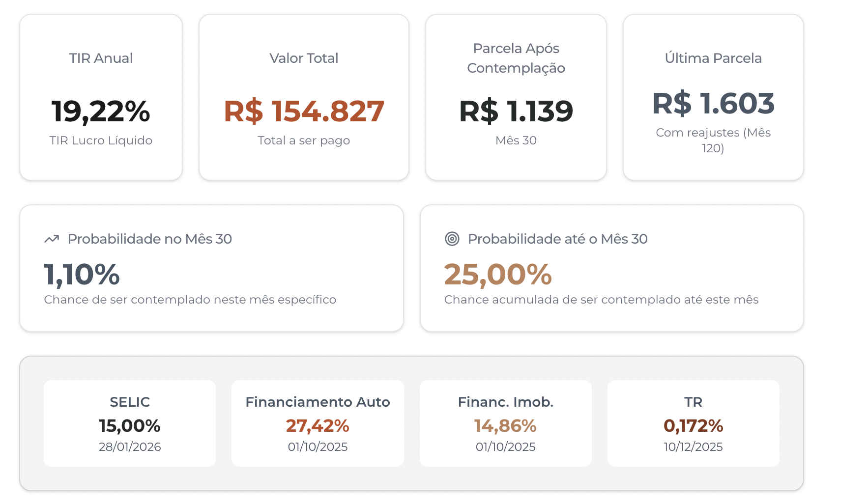Click the 0,172% TR value
Image resolution: width=868 pixels, height=502 pixels.
coord(693,425)
